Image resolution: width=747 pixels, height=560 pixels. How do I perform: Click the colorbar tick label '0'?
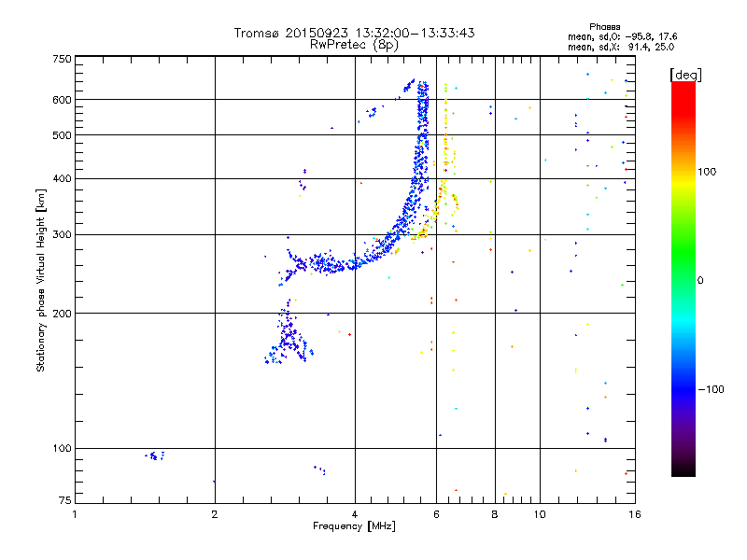(700, 281)
